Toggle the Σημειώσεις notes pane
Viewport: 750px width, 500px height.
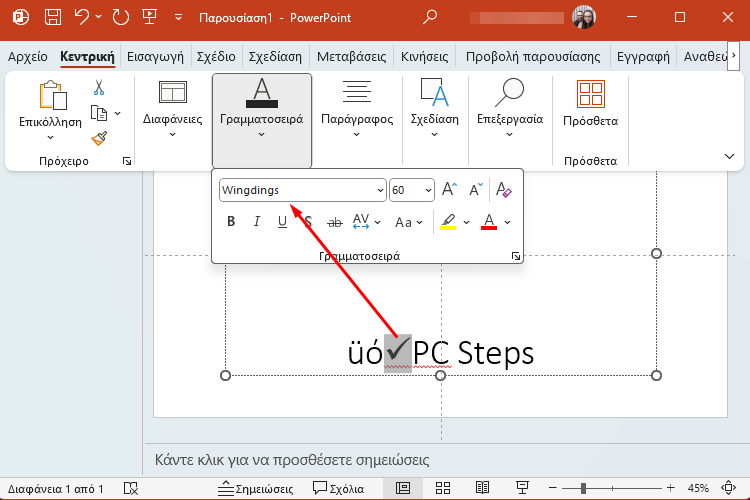(255, 489)
